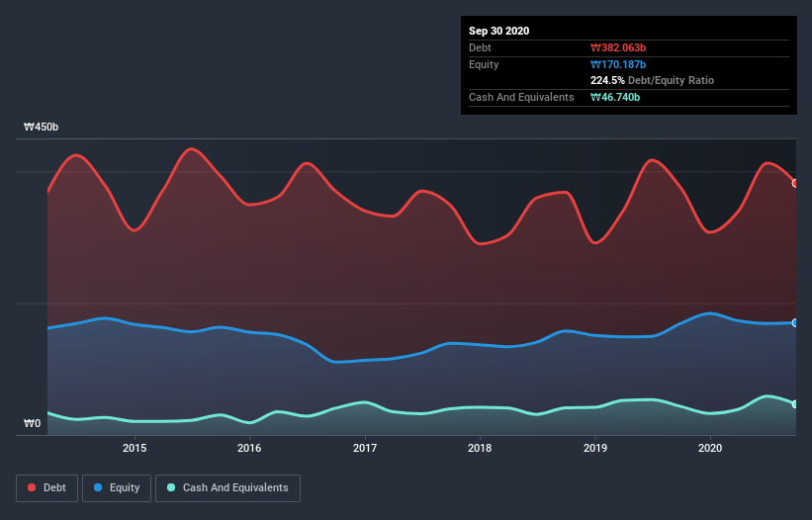Select the teal Cash endpoint marker
Screen dimensions: 812x520
795,404
